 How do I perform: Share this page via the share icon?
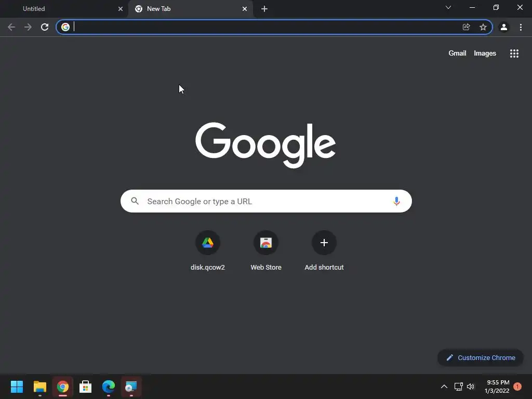tap(466, 27)
